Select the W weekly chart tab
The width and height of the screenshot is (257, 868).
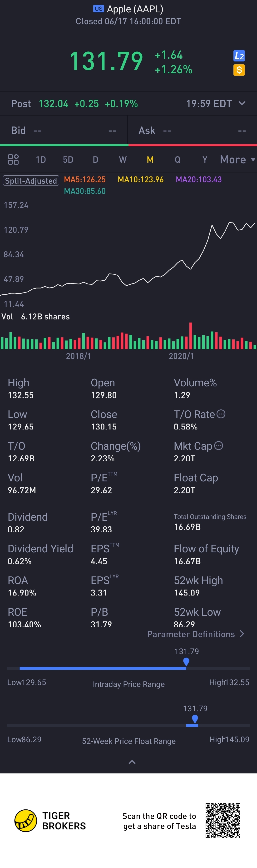click(123, 159)
